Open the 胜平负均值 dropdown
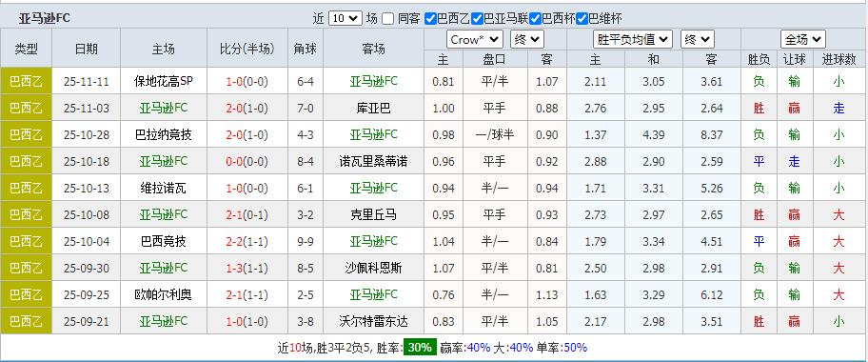The height and width of the screenshot is (362, 868). coord(633,39)
